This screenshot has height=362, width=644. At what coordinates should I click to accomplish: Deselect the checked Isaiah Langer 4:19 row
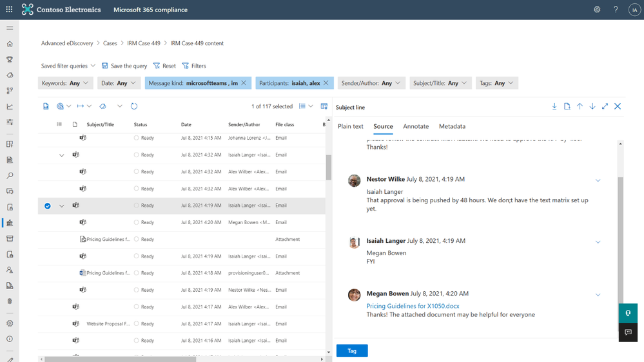[48, 205]
